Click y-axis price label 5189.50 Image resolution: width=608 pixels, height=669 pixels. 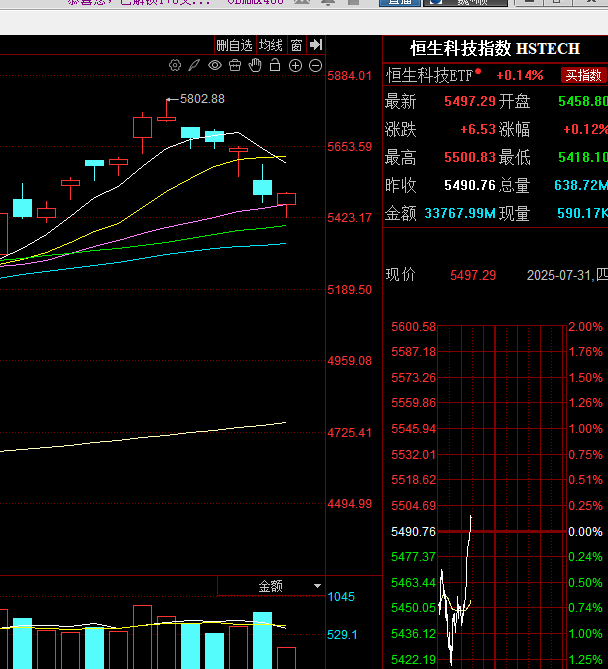tap(349, 290)
